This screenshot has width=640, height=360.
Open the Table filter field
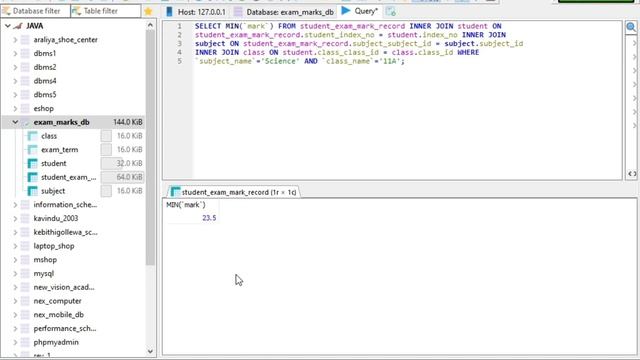click(106, 11)
